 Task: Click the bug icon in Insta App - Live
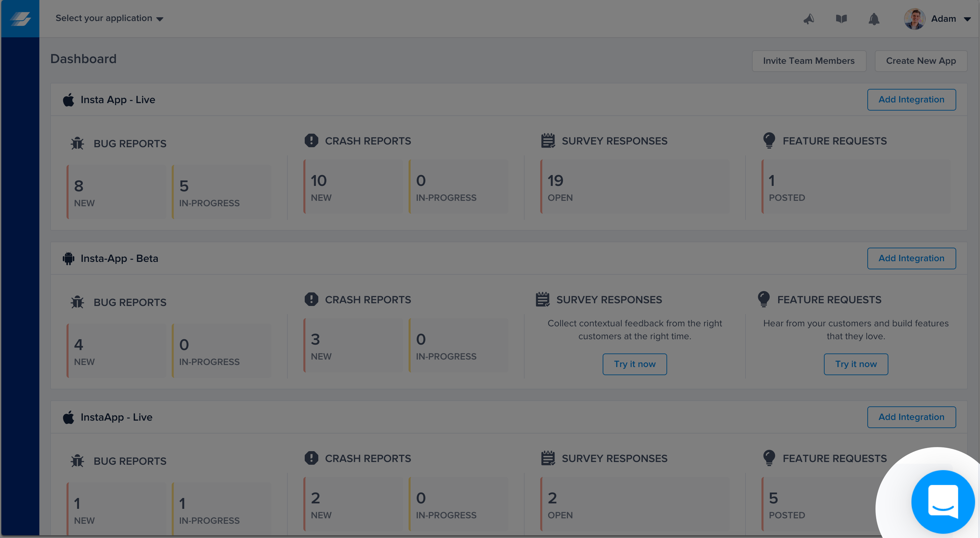77,143
